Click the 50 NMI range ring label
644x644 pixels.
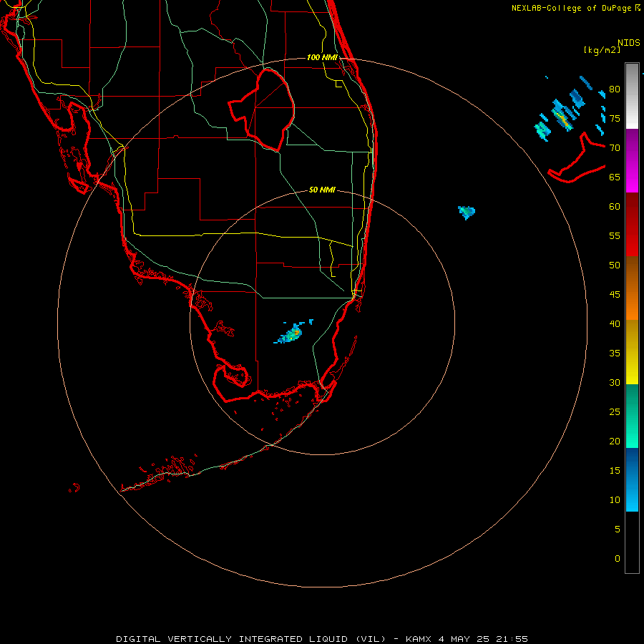click(322, 190)
